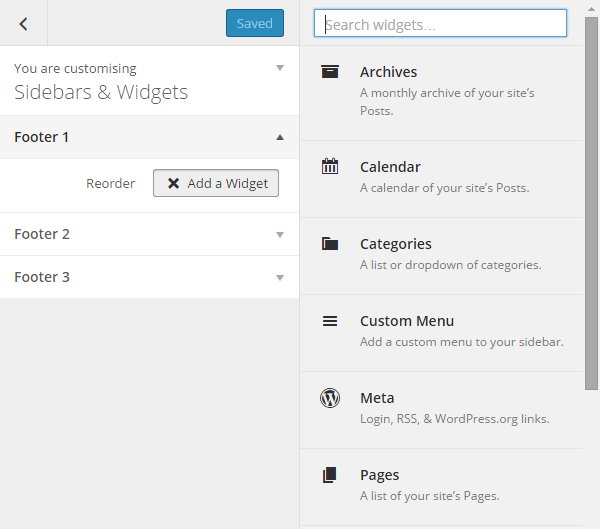Click the Saved button
Image resolution: width=600 pixels, height=529 pixels.
click(x=255, y=23)
